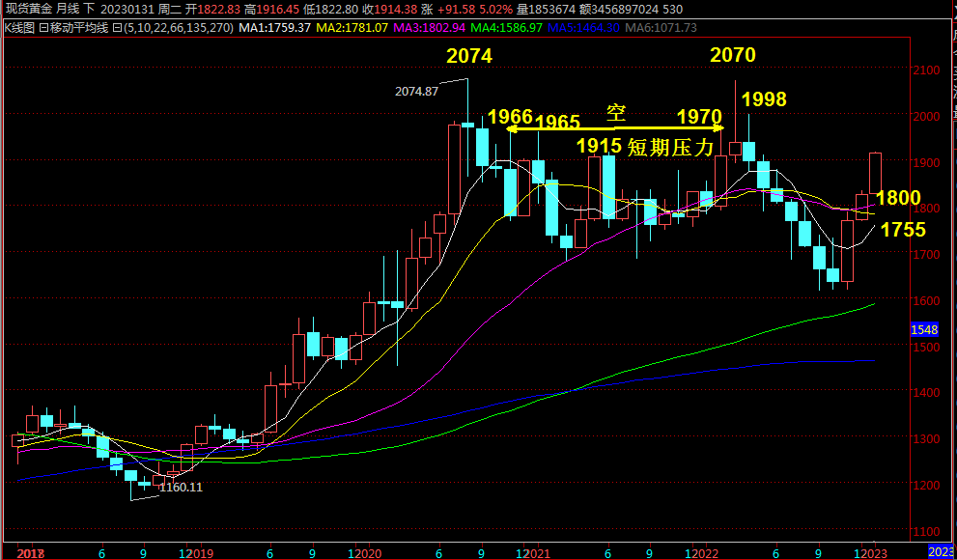Select the 1160.11 low price label

tap(181, 488)
